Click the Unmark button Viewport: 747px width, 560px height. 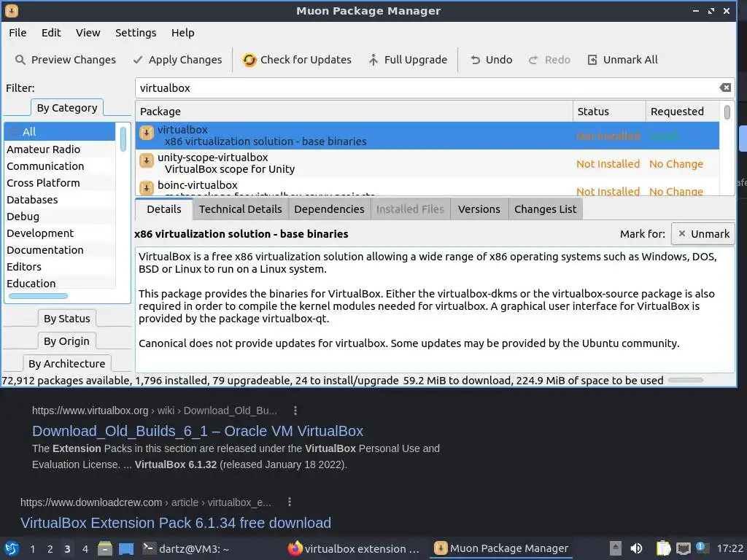click(x=703, y=234)
